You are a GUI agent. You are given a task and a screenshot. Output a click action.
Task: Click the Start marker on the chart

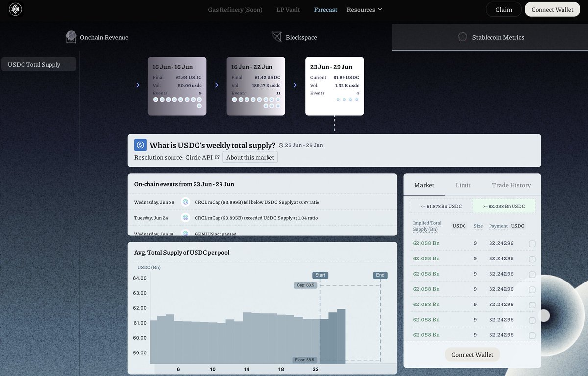click(320, 275)
